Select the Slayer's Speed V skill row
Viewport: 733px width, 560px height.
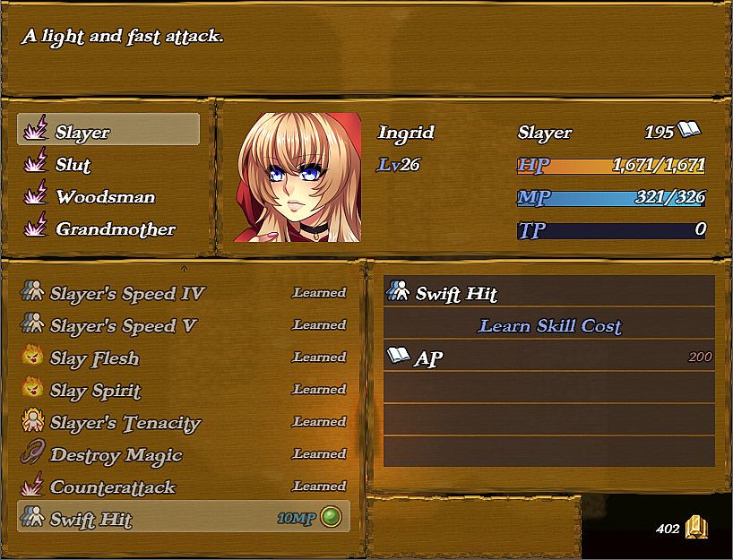tap(184, 323)
